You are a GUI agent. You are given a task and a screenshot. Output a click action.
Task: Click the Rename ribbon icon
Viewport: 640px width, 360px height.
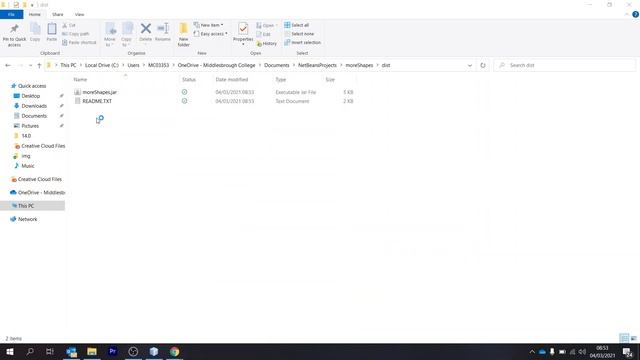[162, 33]
